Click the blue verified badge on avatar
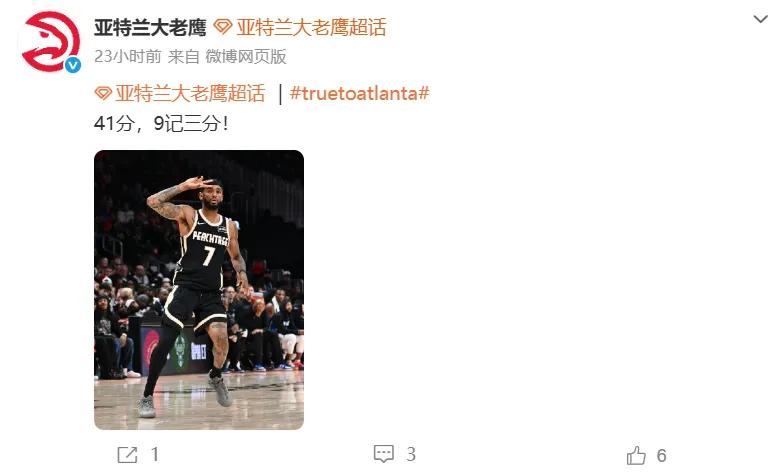The height and width of the screenshot is (475, 776). pos(73,64)
